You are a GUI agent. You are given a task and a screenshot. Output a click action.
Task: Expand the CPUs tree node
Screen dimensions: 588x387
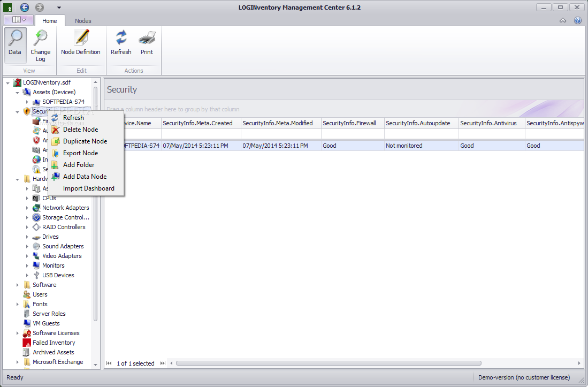coord(27,199)
